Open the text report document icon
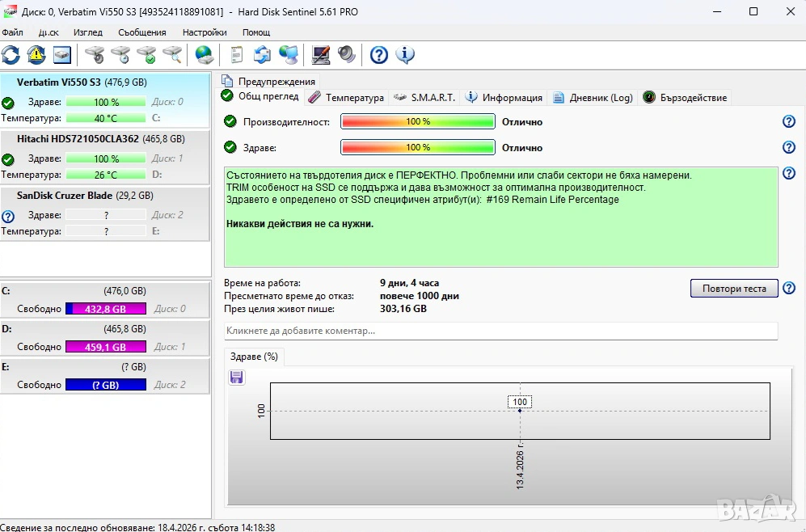 pos(237,55)
